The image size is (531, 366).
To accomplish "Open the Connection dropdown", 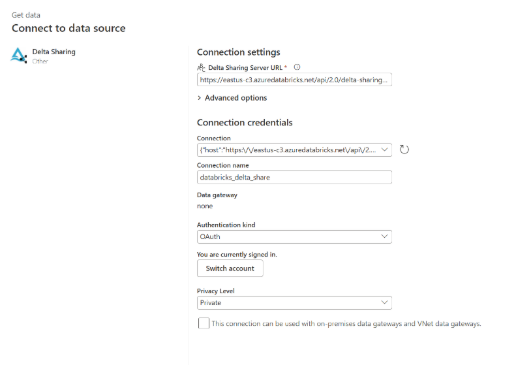I will pos(294,150).
